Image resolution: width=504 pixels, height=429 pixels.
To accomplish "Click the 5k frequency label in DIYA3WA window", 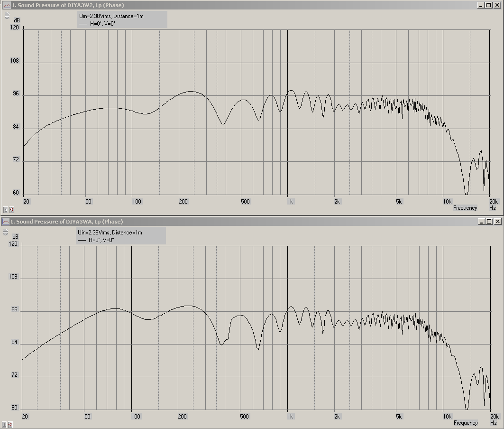I will (x=399, y=417).
